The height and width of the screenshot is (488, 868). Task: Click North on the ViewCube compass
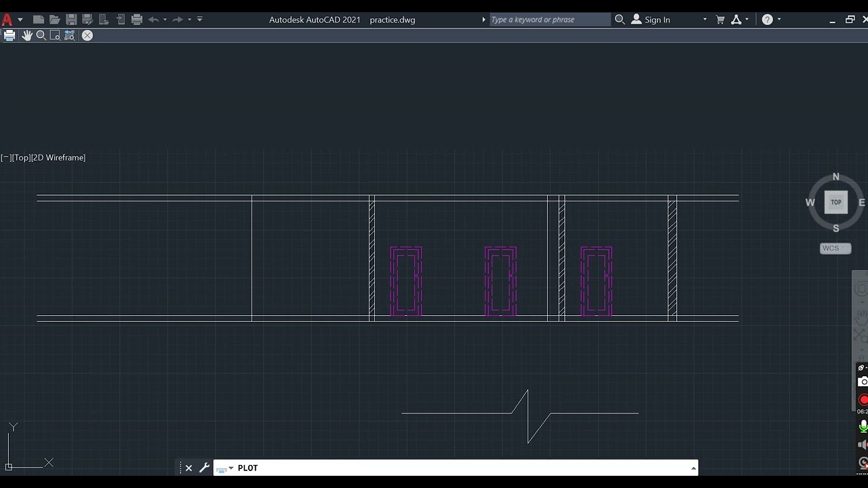836,177
